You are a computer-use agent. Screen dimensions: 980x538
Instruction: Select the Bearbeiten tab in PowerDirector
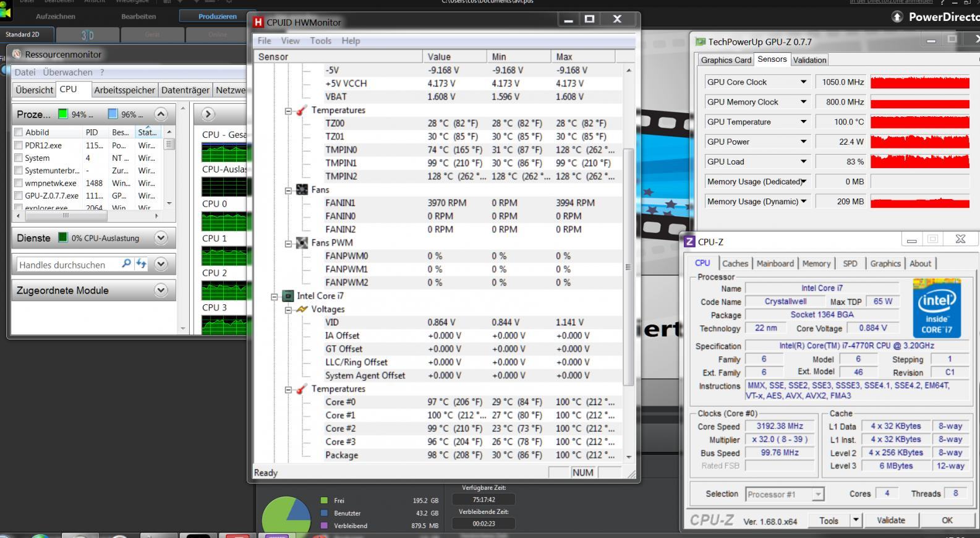[x=138, y=17]
